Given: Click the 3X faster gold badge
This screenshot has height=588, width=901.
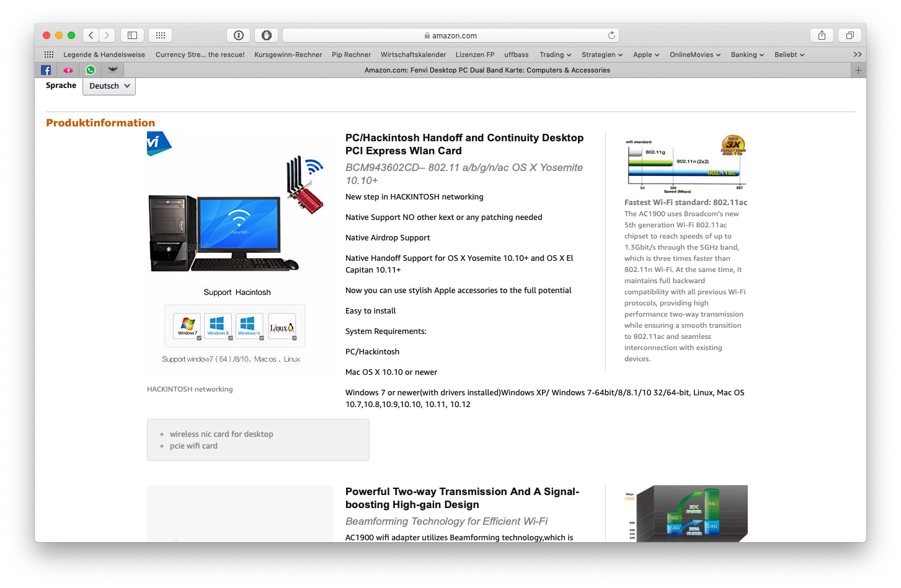Looking at the screenshot, I should click(x=733, y=145).
